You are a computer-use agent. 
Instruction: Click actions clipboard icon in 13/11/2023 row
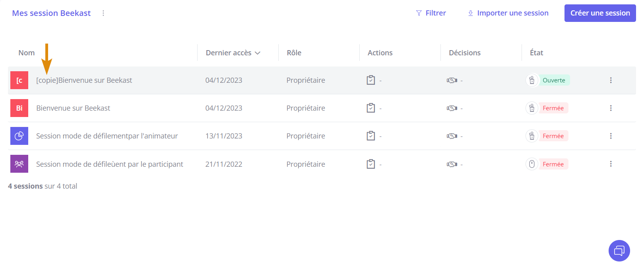point(370,136)
